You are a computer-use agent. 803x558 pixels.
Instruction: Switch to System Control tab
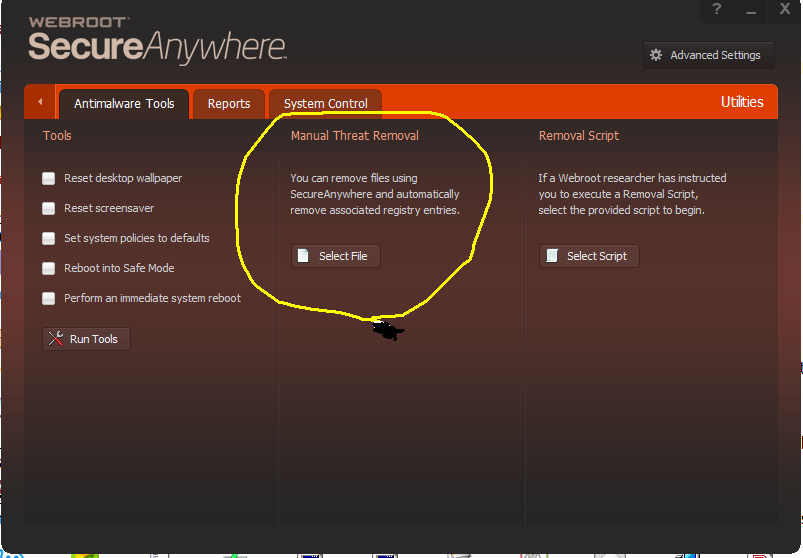click(x=326, y=104)
